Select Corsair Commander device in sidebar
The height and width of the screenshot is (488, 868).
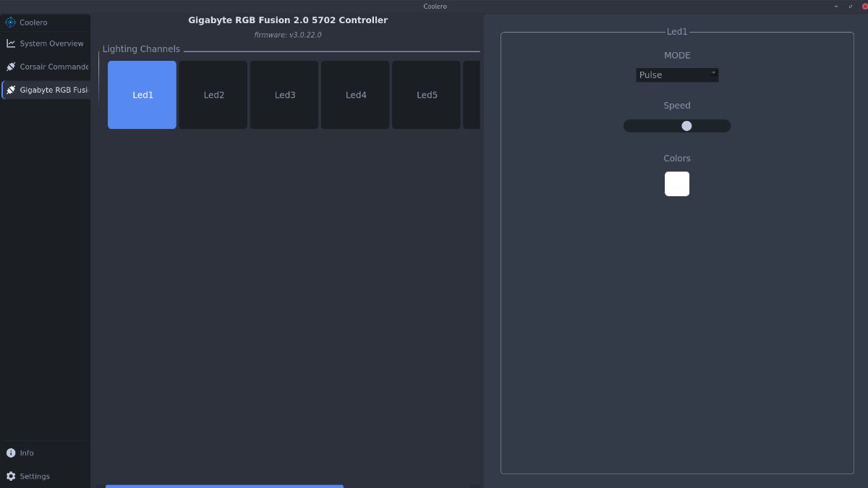(45, 67)
